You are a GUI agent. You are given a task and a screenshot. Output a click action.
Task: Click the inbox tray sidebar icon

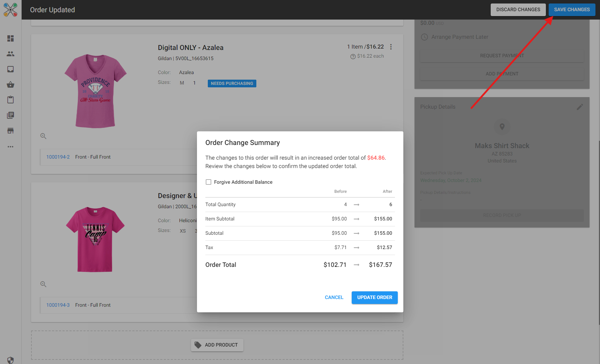(x=10, y=69)
